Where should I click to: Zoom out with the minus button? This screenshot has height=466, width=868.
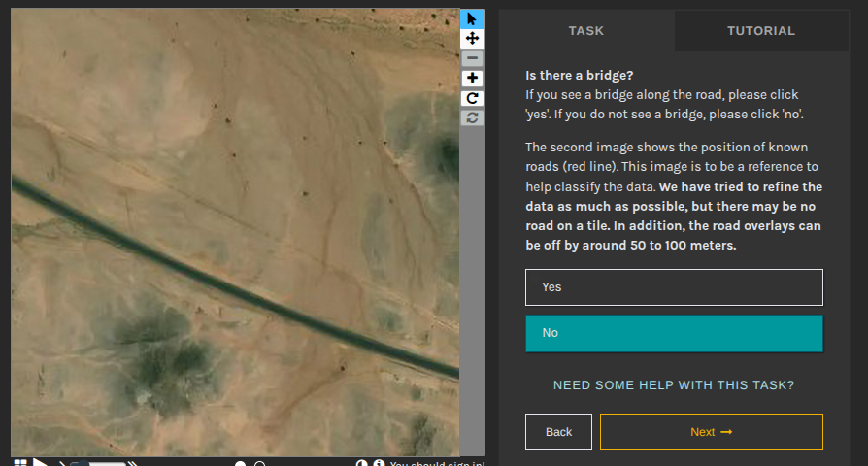[x=472, y=58]
